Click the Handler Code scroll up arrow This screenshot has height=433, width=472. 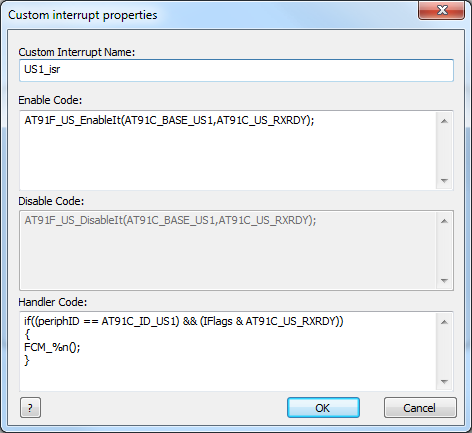444,322
